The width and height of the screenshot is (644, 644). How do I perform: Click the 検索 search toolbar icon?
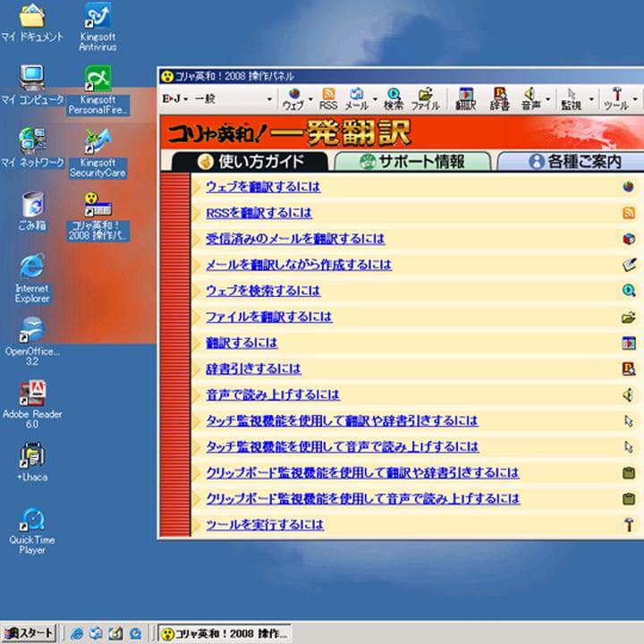click(x=393, y=99)
